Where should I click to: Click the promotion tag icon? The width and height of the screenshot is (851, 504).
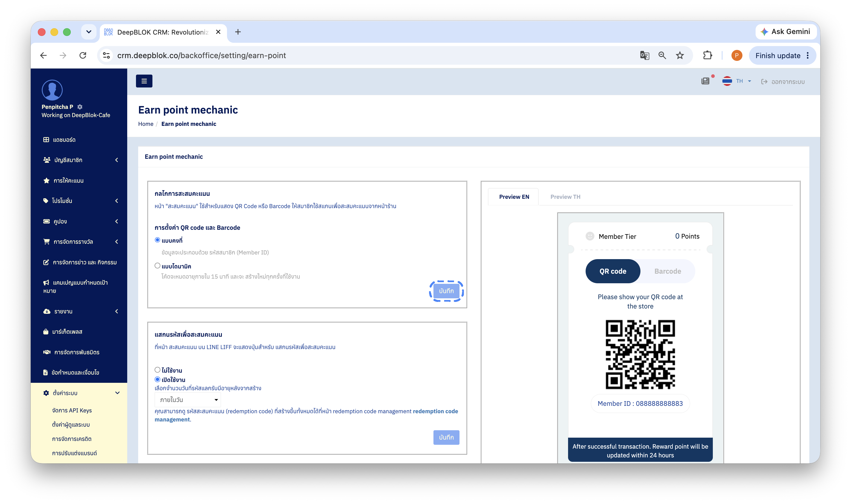[x=46, y=201]
